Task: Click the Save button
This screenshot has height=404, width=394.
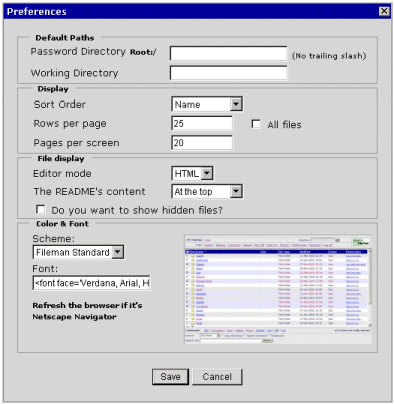Action: 170,377
